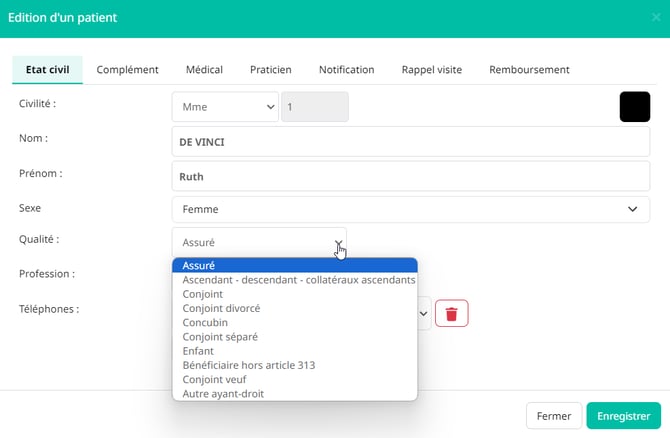Switch to the Complément tab
The height and width of the screenshot is (438, 670).
pyautogui.click(x=127, y=70)
